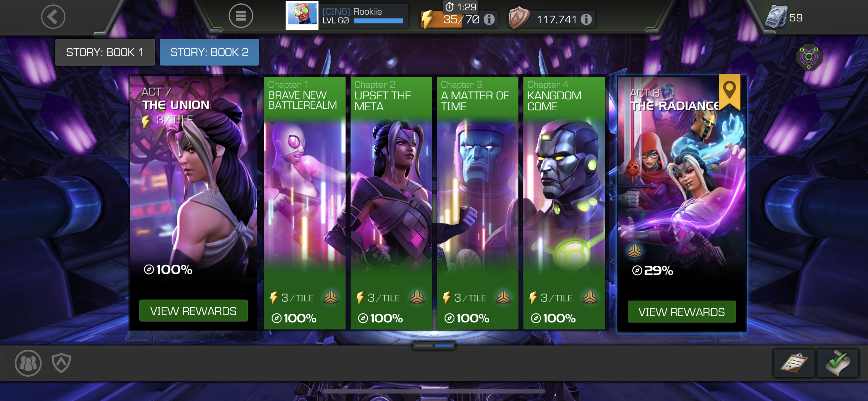This screenshot has width=868, height=401.
Task: Open info icon beside 117,741 rating
Action: (586, 19)
